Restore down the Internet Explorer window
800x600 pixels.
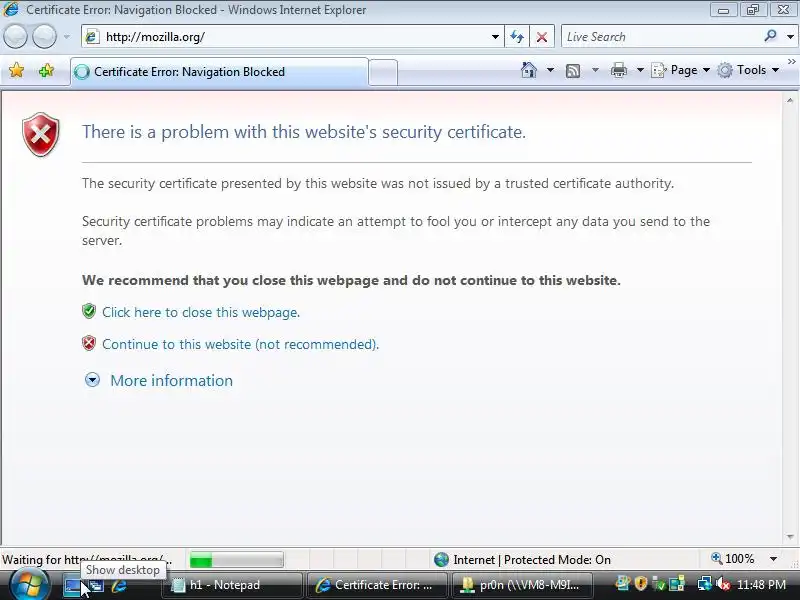coord(754,10)
